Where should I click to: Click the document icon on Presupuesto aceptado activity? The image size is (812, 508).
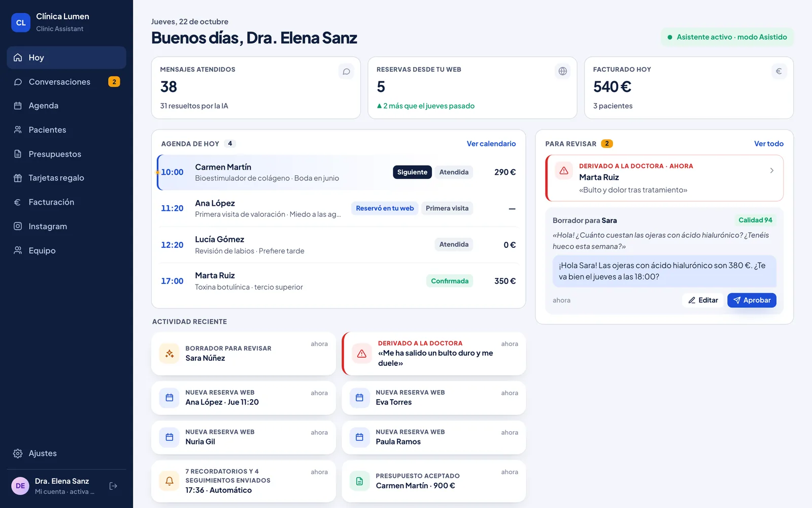[x=360, y=481]
